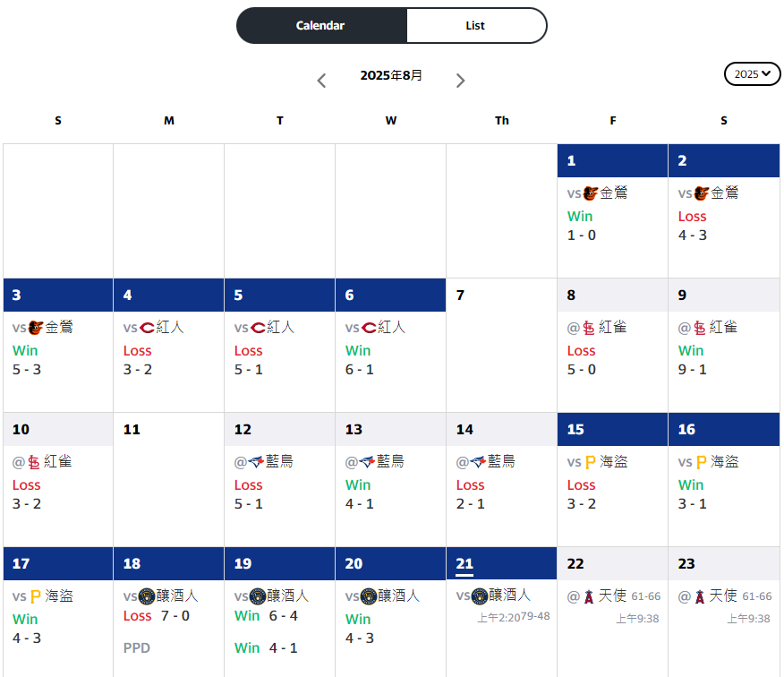
Task: Click the Blue Jays logo on August 12
Action: (256, 462)
